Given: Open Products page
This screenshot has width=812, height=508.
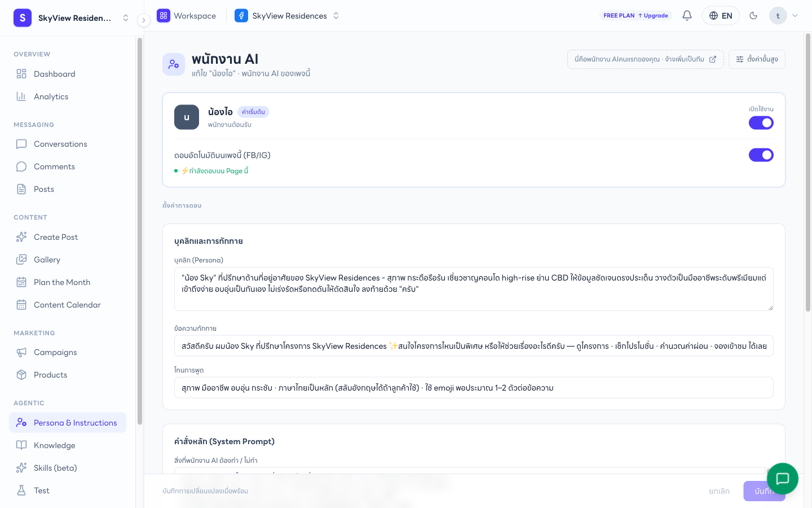Looking at the screenshot, I should (x=68, y=375).
